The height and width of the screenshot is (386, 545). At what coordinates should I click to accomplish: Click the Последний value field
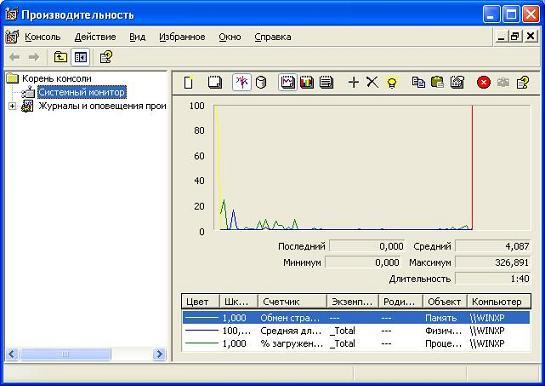[x=367, y=246]
